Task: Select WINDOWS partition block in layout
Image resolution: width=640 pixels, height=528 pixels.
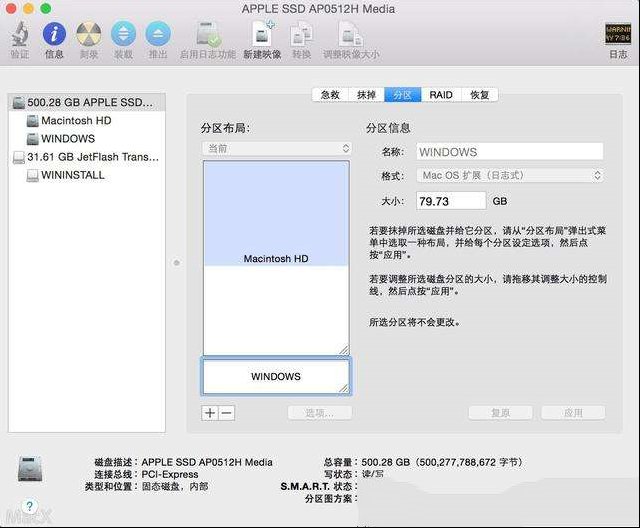Action: pos(276,376)
